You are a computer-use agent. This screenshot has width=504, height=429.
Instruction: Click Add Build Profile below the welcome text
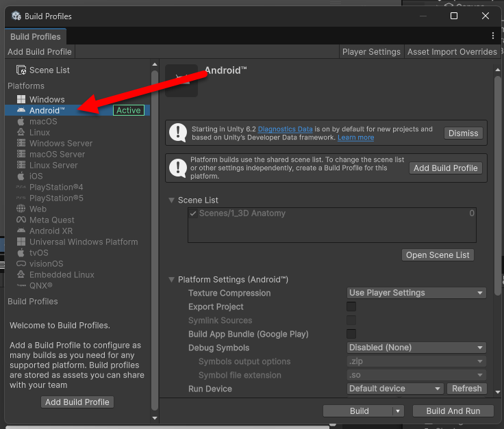pyautogui.click(x=77, y=402)
